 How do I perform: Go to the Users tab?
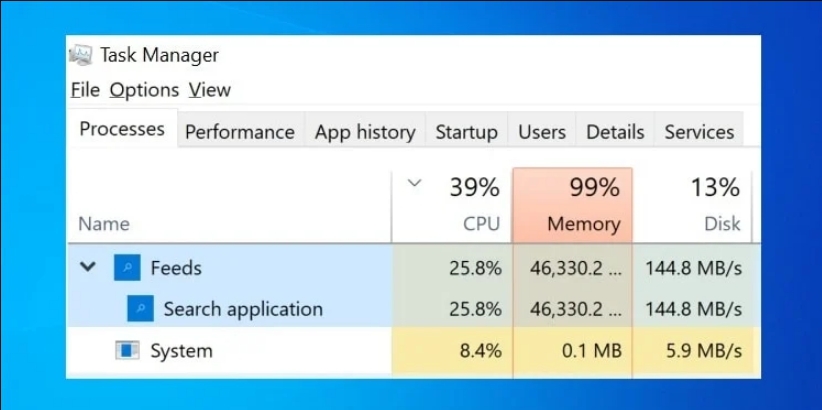542,132
